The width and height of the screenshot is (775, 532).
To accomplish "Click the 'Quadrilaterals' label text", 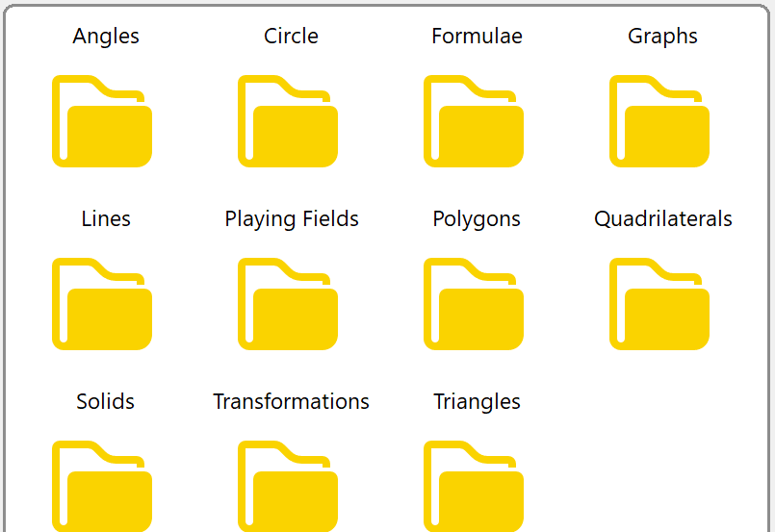I will coord(662,218).
